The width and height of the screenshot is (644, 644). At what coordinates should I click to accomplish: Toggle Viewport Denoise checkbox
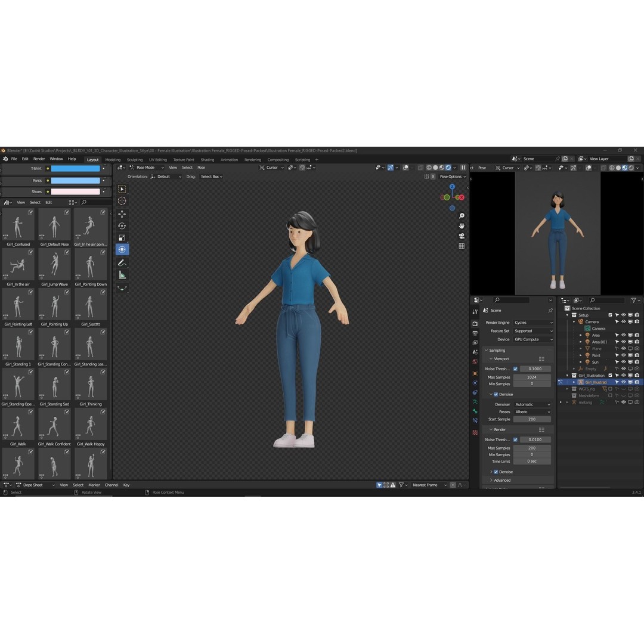496,394
